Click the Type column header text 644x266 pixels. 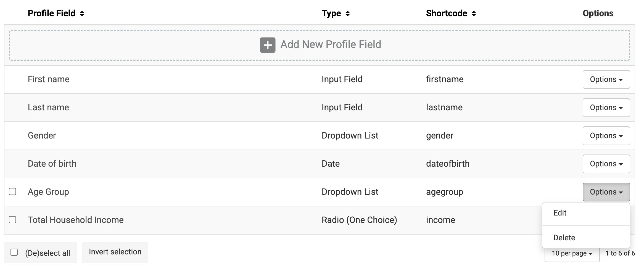tap(331, 13)
